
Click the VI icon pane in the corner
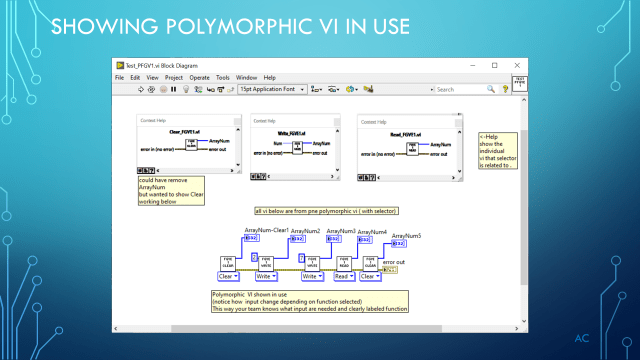(520, 83)
